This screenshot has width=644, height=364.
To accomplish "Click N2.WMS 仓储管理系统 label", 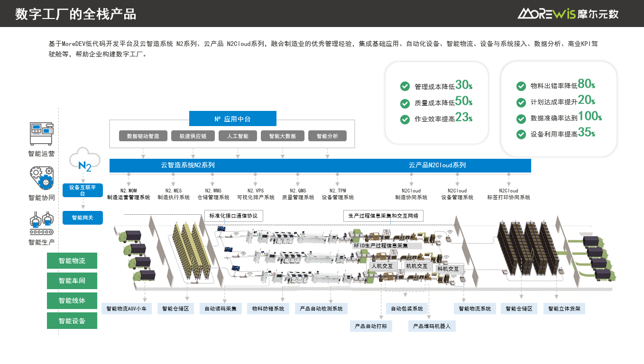I will tap(213, 194).
